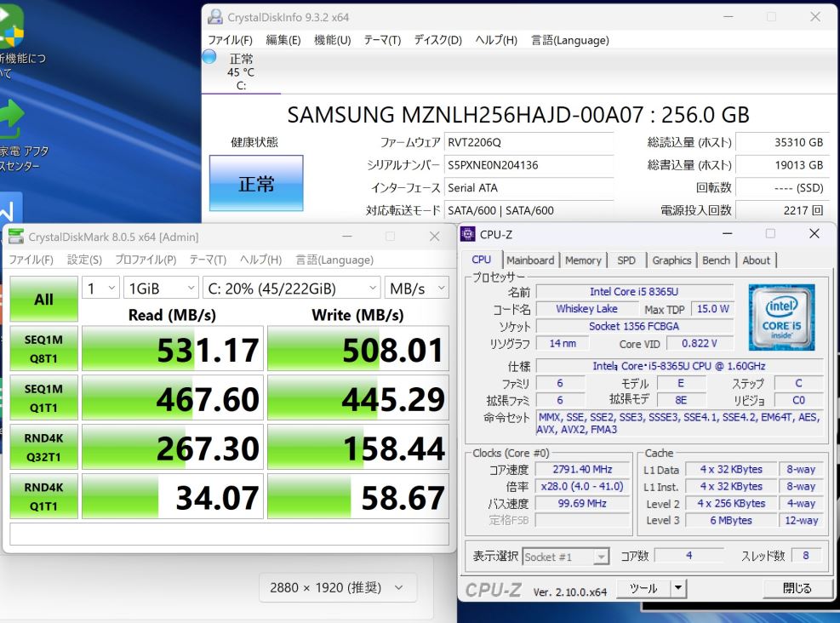Switch to the CPU tab in CPU-Z

tap(481, 260)
